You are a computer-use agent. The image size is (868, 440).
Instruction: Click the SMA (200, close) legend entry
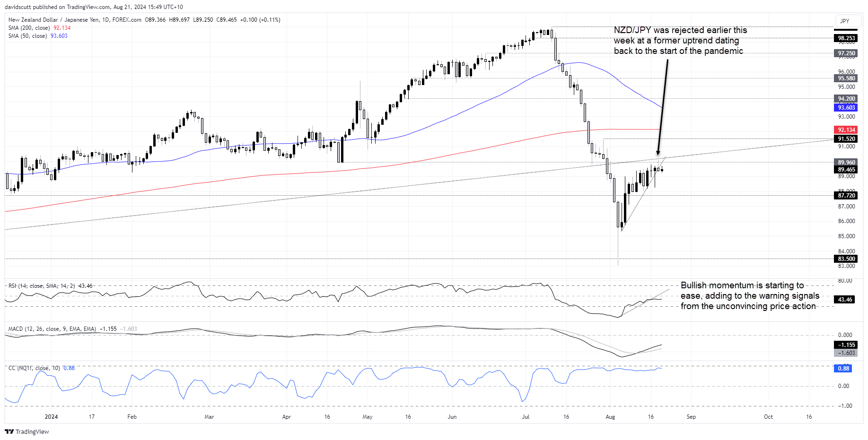[39, 28]
